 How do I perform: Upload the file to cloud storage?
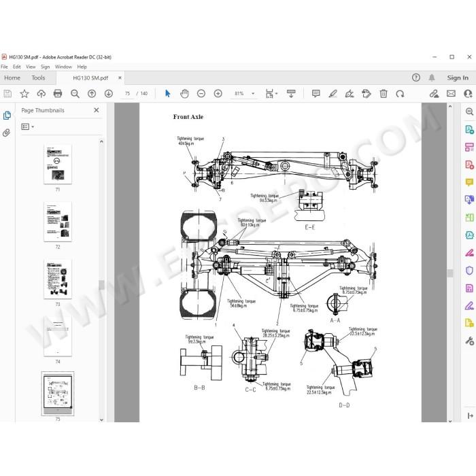click(x=41, y=94)
